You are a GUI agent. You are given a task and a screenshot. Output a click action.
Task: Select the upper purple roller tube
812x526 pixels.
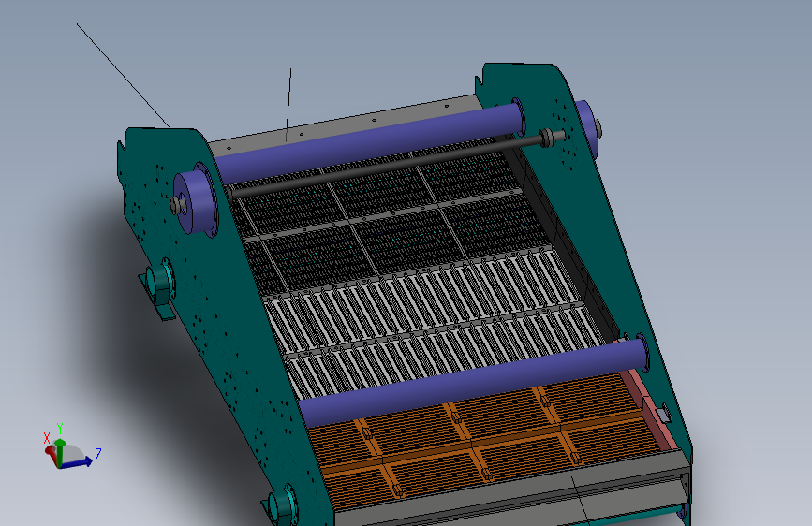click(x=368, y=142)
